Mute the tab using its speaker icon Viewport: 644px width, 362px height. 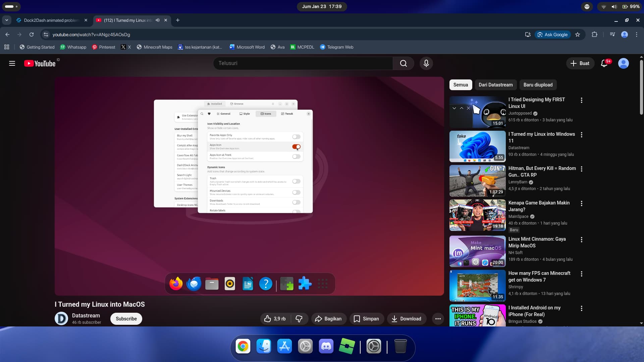[x=158, y=20]
